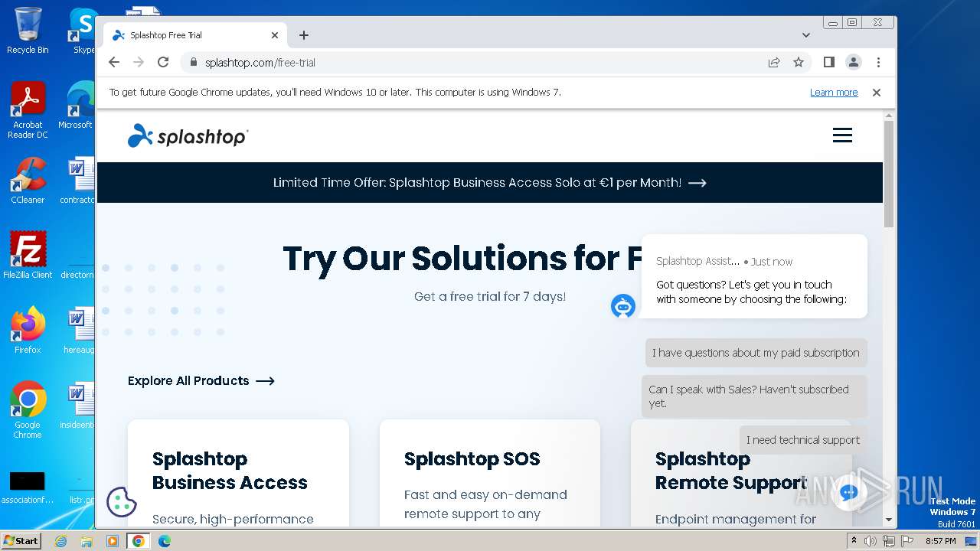
Task: Show hidden tray icons arrow
Action: pyautogui.click(x=854, y=540)
